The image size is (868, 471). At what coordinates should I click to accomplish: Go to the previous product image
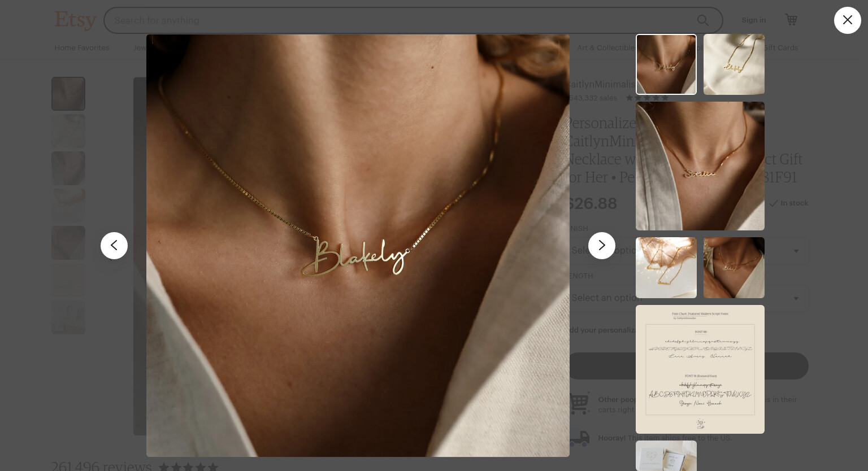[114, 246]
